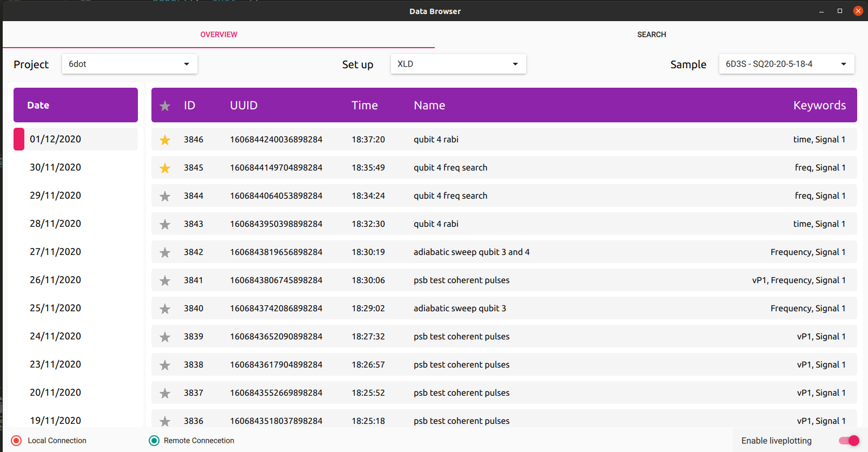
Task: Star measurement 3837
Action: tap(165, 393)
